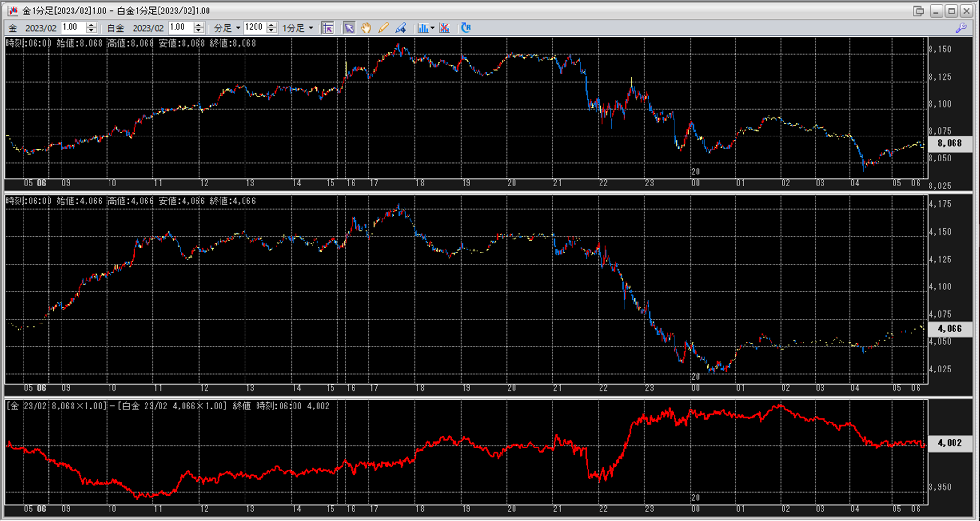This screenshot has width=980, height=521.
Task: Select the arrow pointer cursor tool
Action: [349, 28]
